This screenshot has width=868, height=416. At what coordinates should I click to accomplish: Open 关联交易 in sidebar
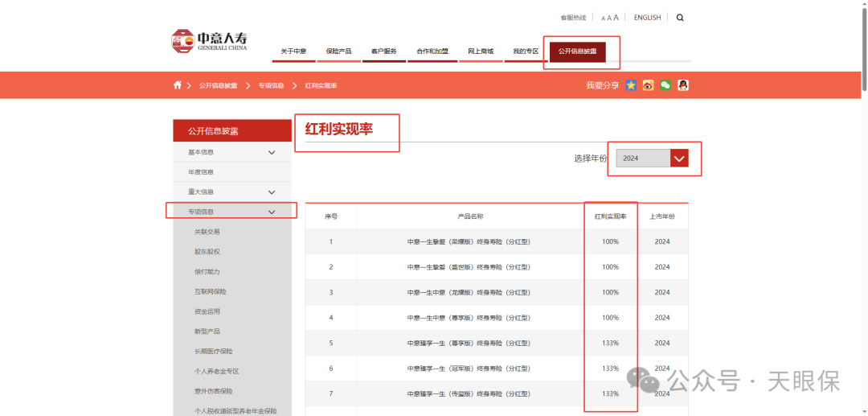tap(207, 232)
